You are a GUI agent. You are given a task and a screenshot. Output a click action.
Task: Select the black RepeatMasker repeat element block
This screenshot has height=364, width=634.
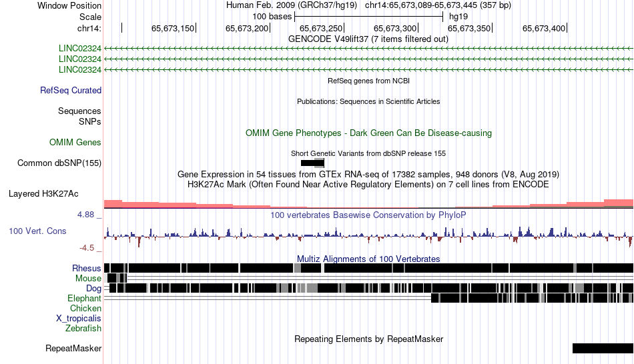click(x=603, y=348)
